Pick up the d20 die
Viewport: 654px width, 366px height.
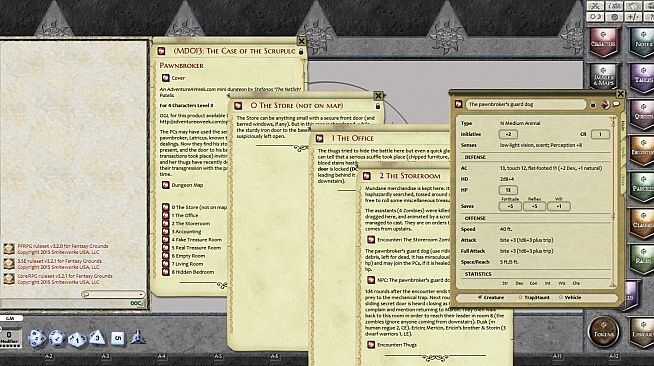pos(37,338)
